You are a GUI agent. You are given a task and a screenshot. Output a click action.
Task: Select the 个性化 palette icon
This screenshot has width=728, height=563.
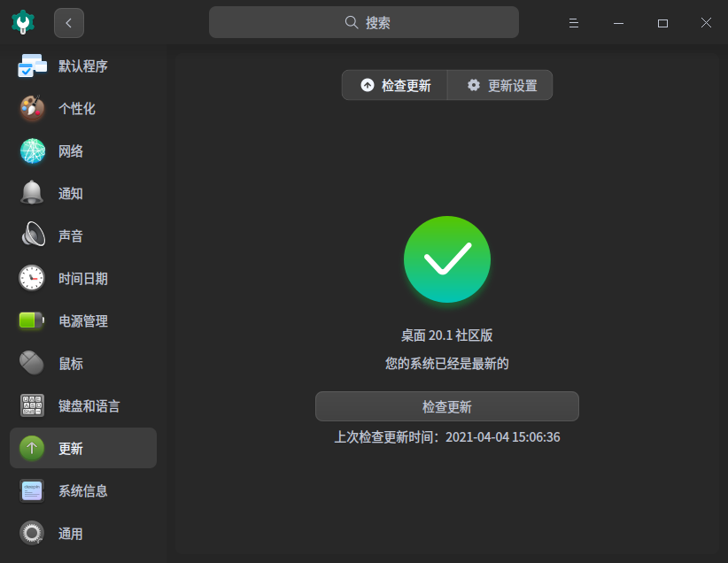click(32, 108)
